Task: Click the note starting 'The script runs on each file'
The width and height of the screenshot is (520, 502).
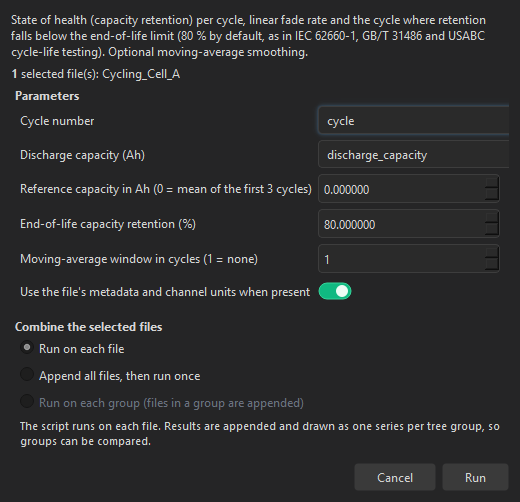Action: point(260,434)
